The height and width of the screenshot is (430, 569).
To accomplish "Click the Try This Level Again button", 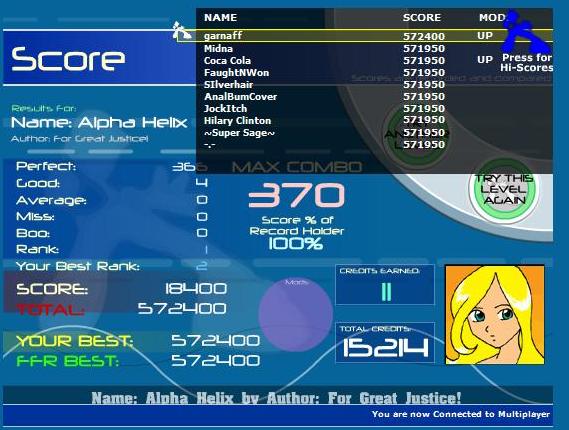I will pyautogui.click(x=504, y=189).
